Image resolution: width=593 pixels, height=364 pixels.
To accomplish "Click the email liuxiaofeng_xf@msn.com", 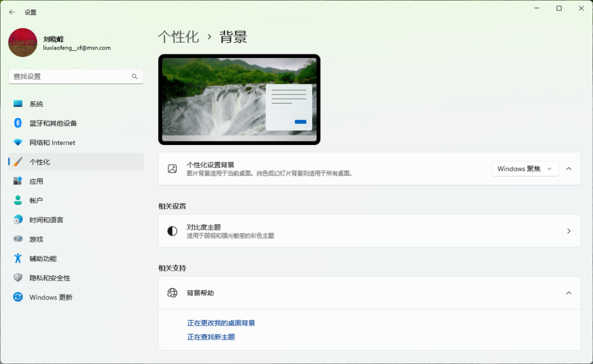I will tap(77, 48).
